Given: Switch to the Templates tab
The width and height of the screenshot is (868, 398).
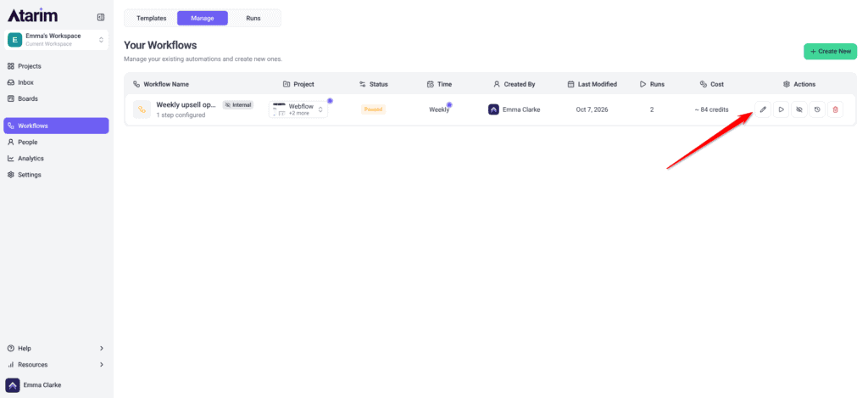Looking at the screenshot, I should point(151,18).
